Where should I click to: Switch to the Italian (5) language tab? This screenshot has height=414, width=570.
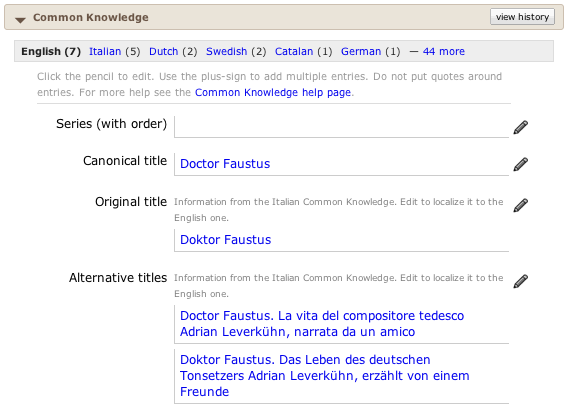coord(105,51)
